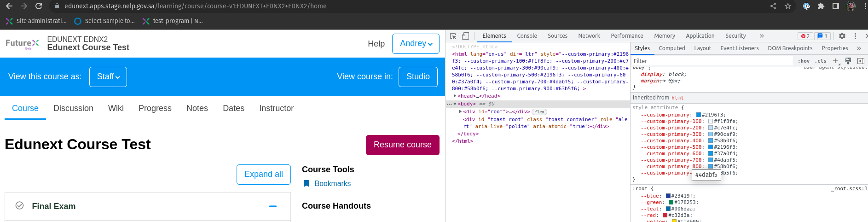Click the 2 errors badge
The width and height of the screenshot is (868, 222).
805,36
